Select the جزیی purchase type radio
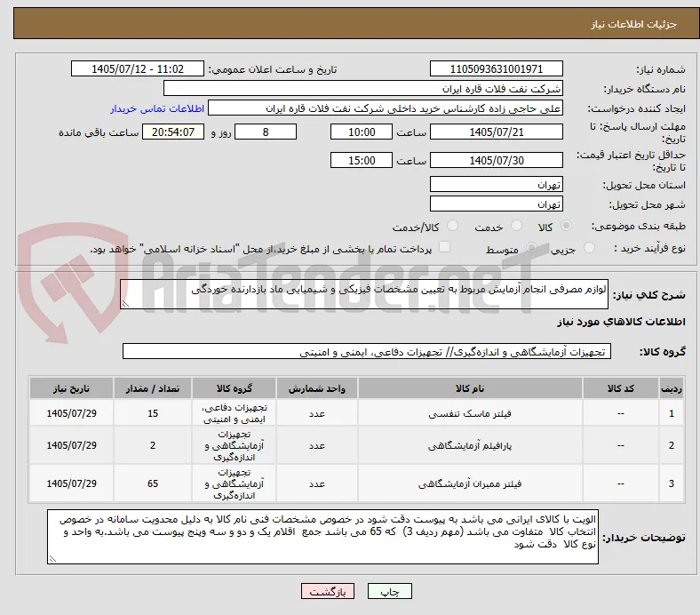 coord(589,248)
